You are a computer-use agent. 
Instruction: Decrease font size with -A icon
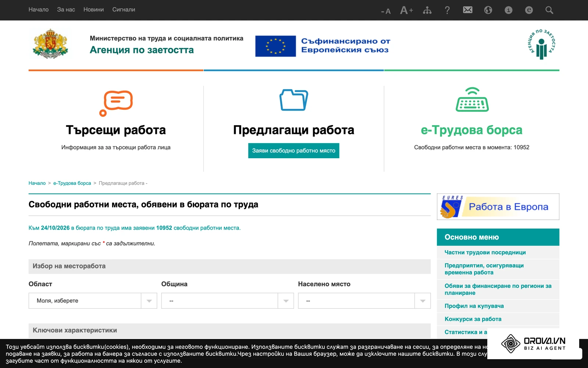point(386,11)
